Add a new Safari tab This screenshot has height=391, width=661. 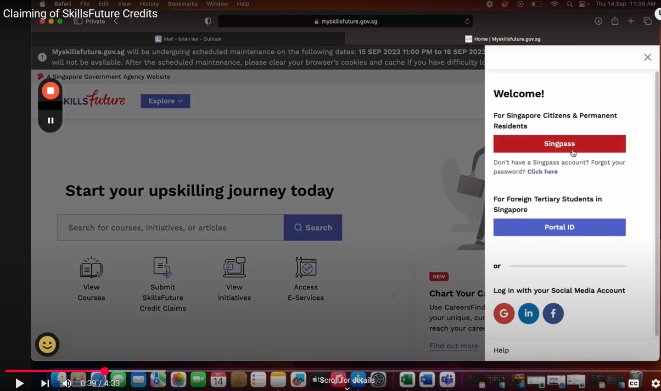click(631, 21)
